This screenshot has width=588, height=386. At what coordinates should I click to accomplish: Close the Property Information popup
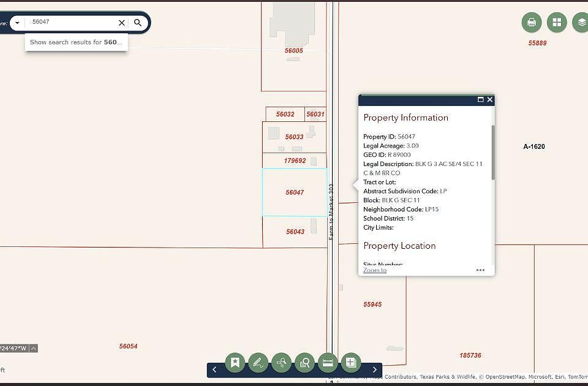click(490, 99)
